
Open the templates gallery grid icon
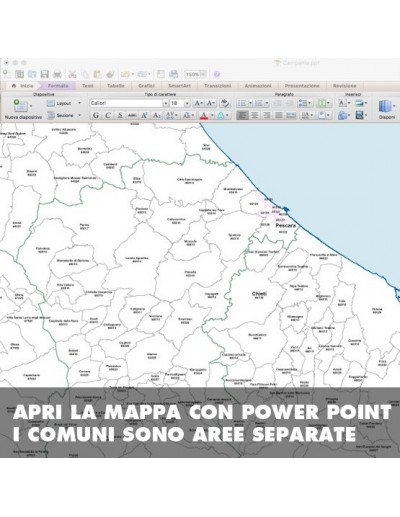coord(19,74)
